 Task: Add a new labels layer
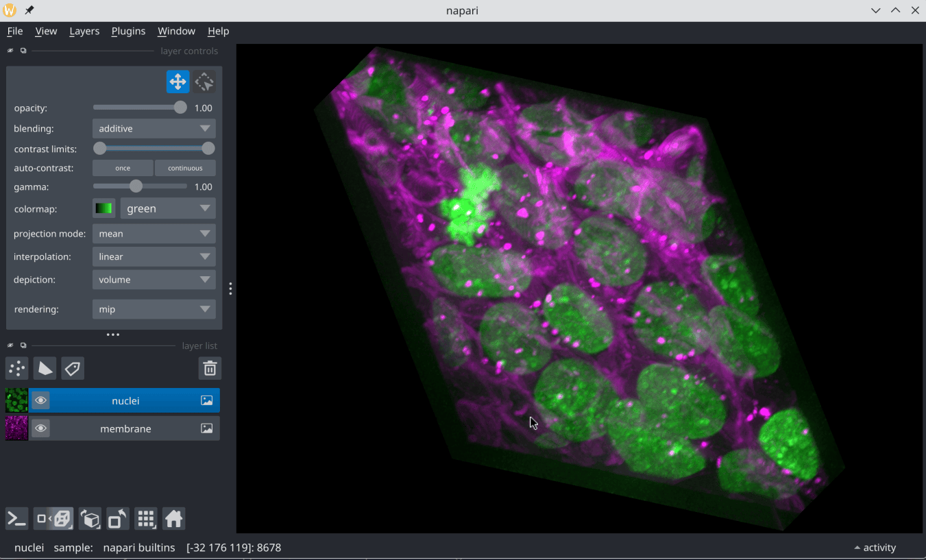click(x=72, y=368)
